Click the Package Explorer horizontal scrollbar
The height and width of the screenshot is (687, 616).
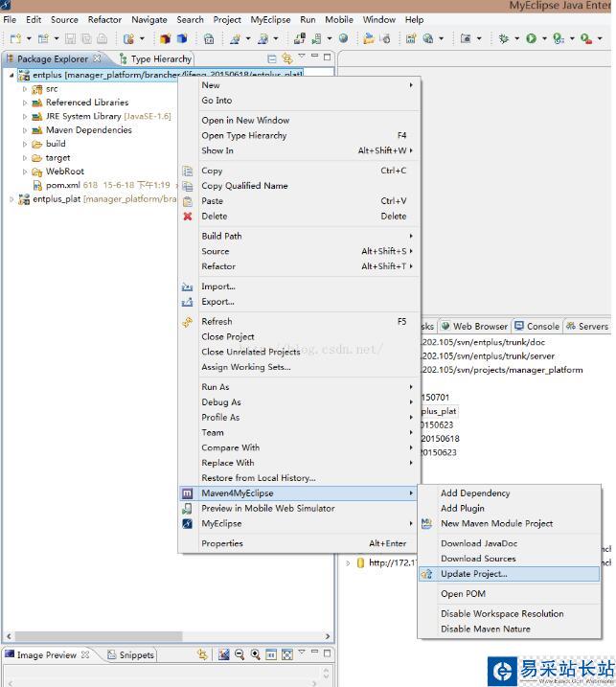click(99, 635)
